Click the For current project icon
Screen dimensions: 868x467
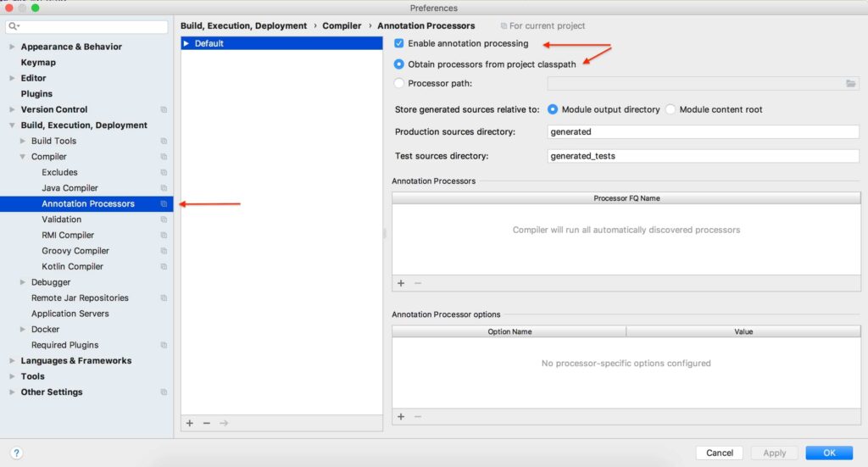pos(504,26)
